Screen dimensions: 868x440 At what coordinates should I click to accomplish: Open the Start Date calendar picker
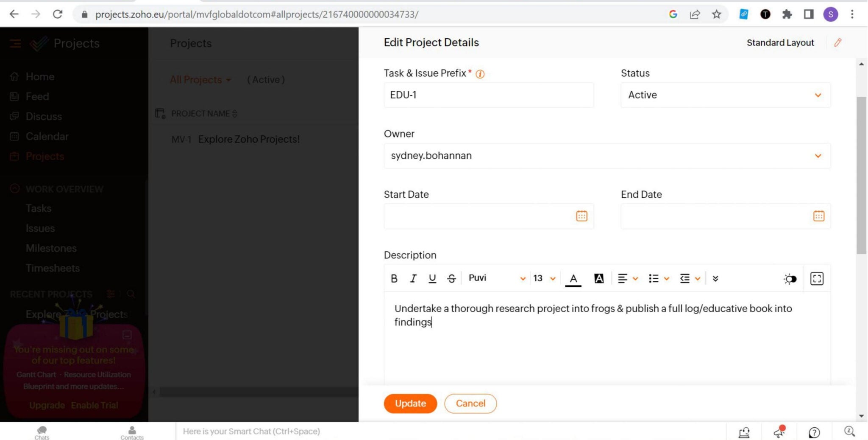pyautogui.click(x=581, y=216)
